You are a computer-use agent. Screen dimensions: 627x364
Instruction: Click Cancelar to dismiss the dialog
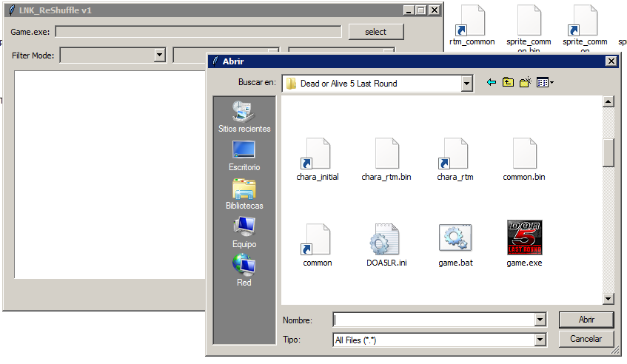point(586,339)
